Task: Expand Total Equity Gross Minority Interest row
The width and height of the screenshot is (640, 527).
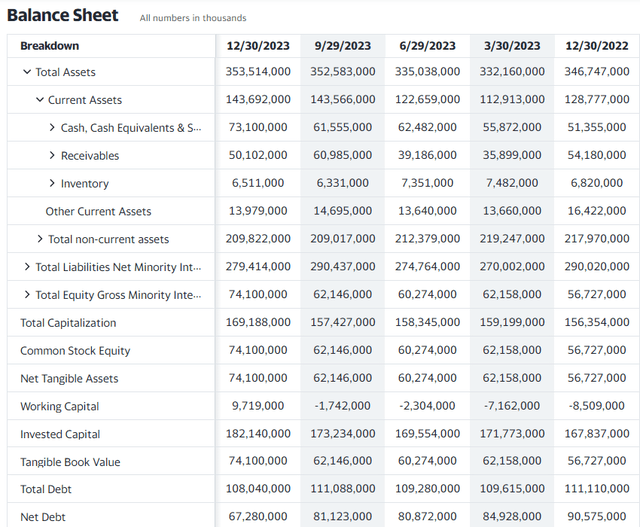Action: pos(27,294)
